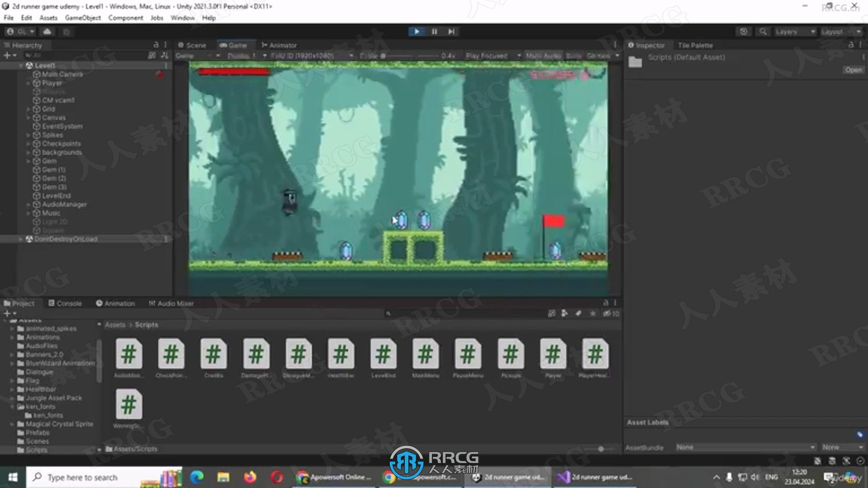Image resolution: width=868 pixels, height=488 pixels.
Task: Open the AssetBundle None dropdown
Action: 745,447
